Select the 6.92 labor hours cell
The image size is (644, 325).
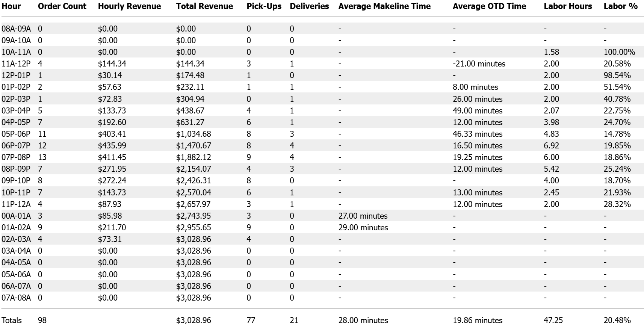(x=551, y=146)
